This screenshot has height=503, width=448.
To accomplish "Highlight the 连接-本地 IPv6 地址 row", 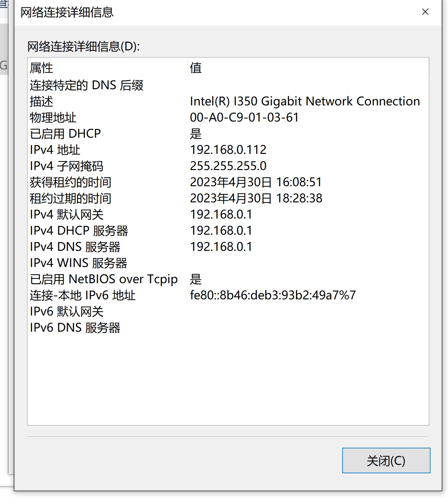I will pos(82,295).
